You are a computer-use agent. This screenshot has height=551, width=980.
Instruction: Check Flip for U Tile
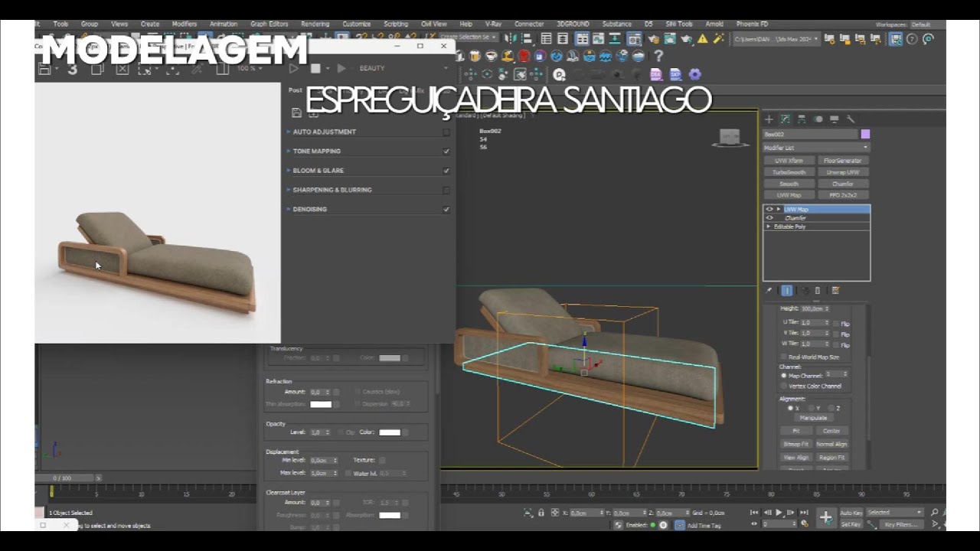coord(836,323)
